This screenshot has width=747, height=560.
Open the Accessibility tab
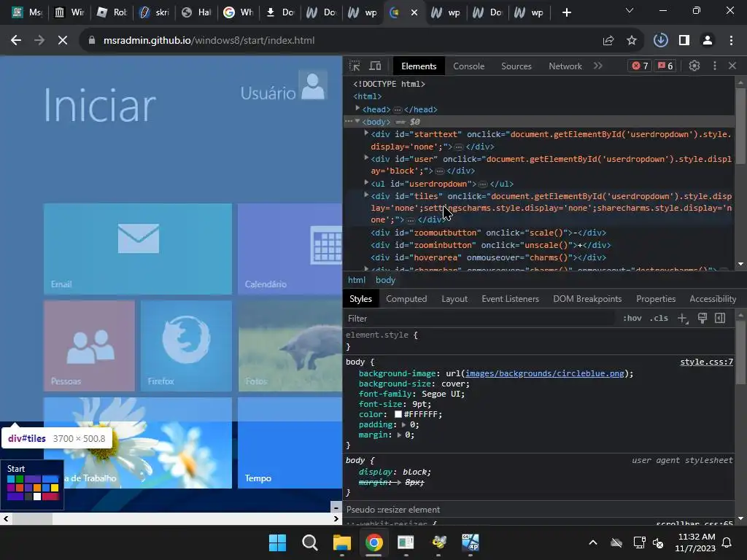click(x=713, y=299)
